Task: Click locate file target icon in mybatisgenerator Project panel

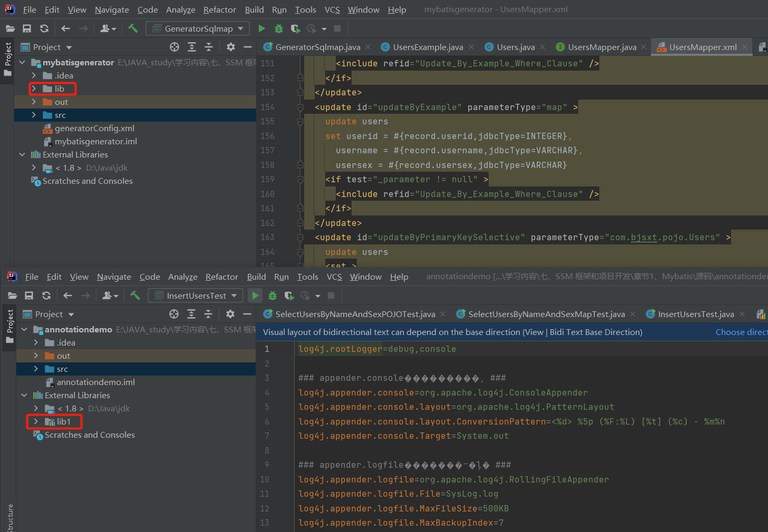Action: (174, 47)
